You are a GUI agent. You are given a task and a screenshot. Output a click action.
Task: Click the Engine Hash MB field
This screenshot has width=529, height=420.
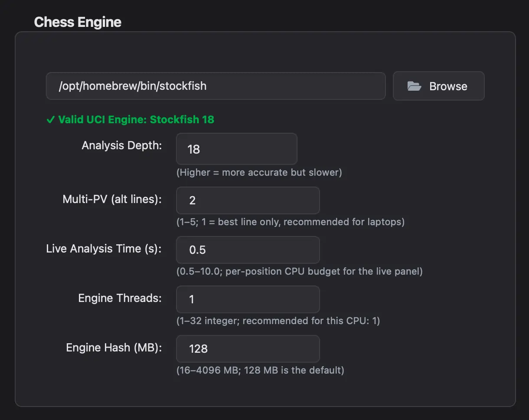[248, 349]
